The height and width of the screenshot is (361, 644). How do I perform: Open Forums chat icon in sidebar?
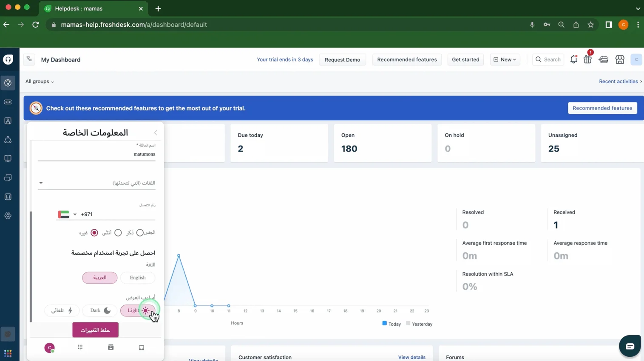pyautogui.click(x=8, y=178)
